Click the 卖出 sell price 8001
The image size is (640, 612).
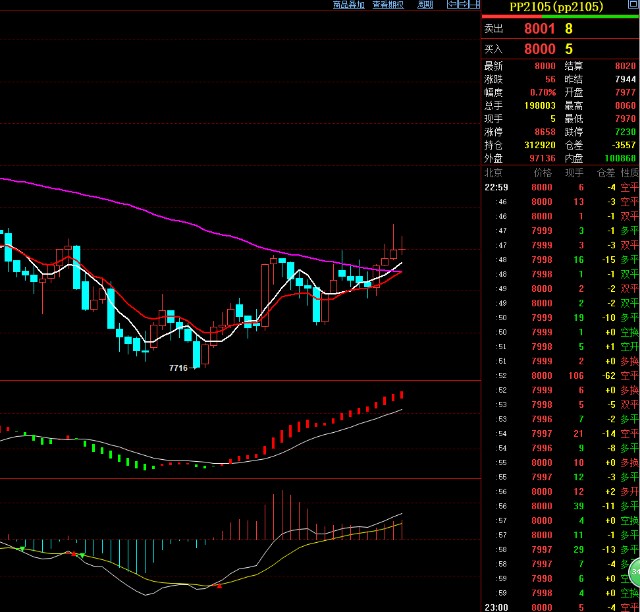[539, 29]
